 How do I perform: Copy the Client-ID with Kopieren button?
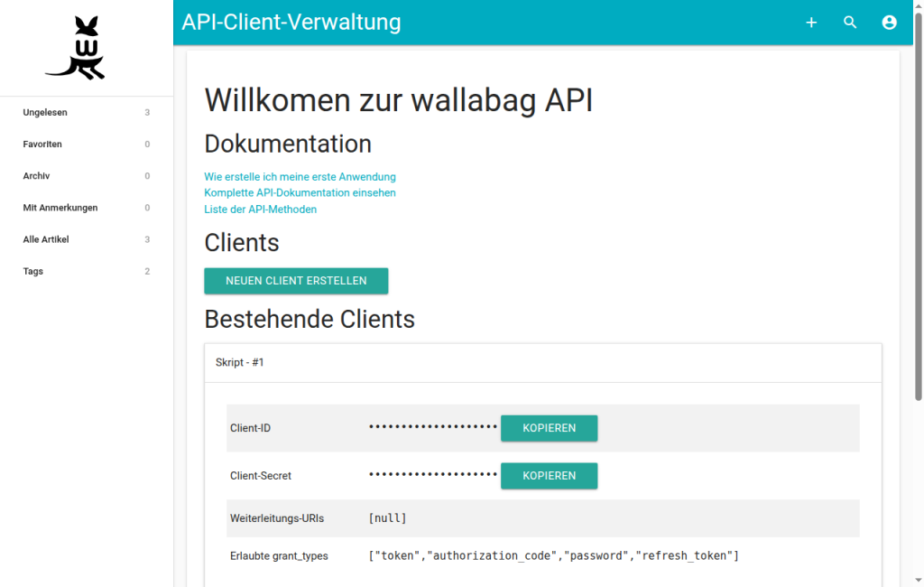click(x=550, y=428)
